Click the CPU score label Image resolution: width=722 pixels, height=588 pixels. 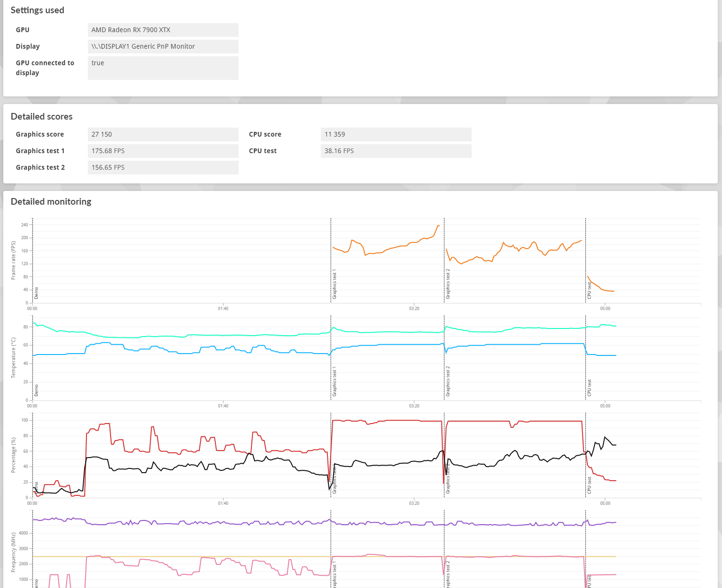(265, 134)
